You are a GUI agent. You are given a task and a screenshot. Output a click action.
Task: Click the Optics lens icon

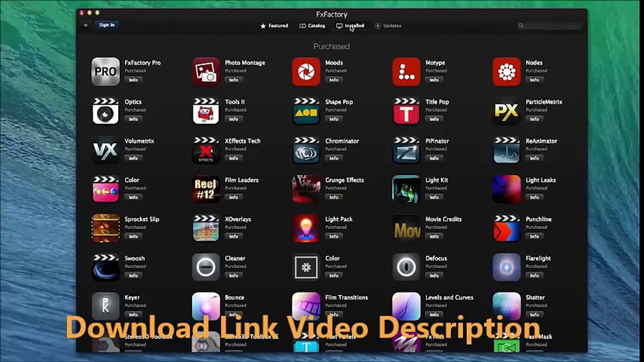[105, 111]
